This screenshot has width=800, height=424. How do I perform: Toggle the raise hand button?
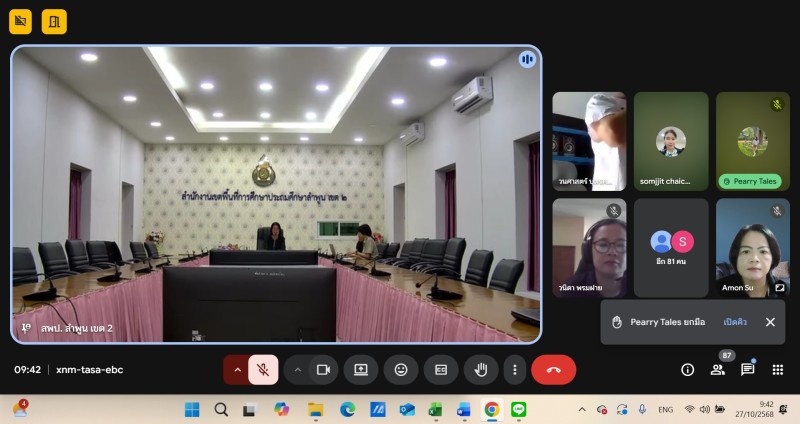point(480,369)
